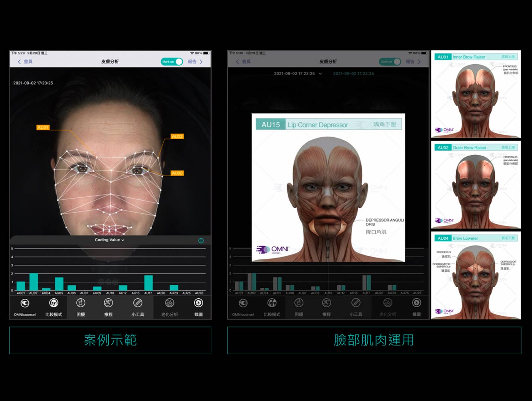Toggle Mark on switch in left screen
Image resolution: width=532 pixels, height=401 pixels.
click(172, 62)
